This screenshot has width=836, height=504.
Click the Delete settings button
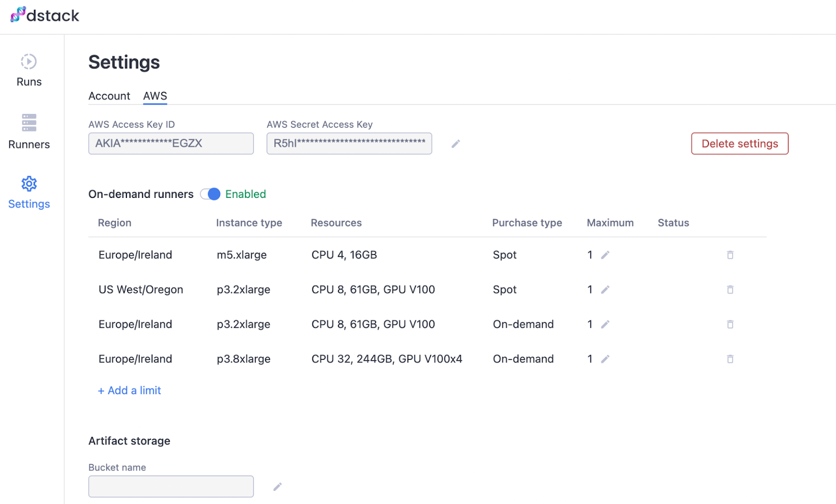point(739,144)
